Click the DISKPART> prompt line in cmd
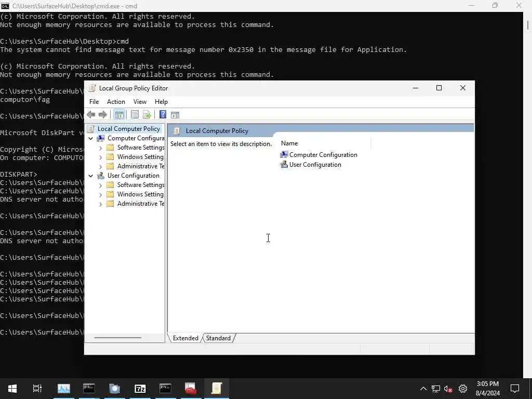 tap(19, 175)
